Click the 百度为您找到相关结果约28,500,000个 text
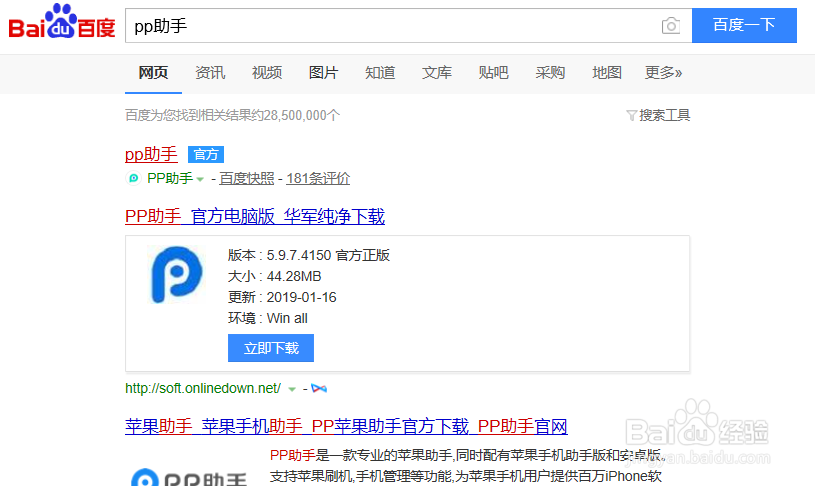This screenshot has height=486, width=815. tap(232, 115)
